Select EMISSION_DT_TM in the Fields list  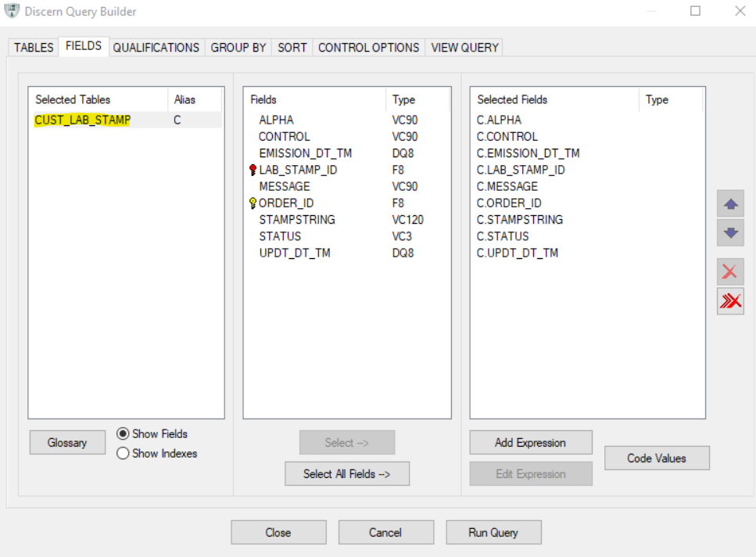[306, 153]
